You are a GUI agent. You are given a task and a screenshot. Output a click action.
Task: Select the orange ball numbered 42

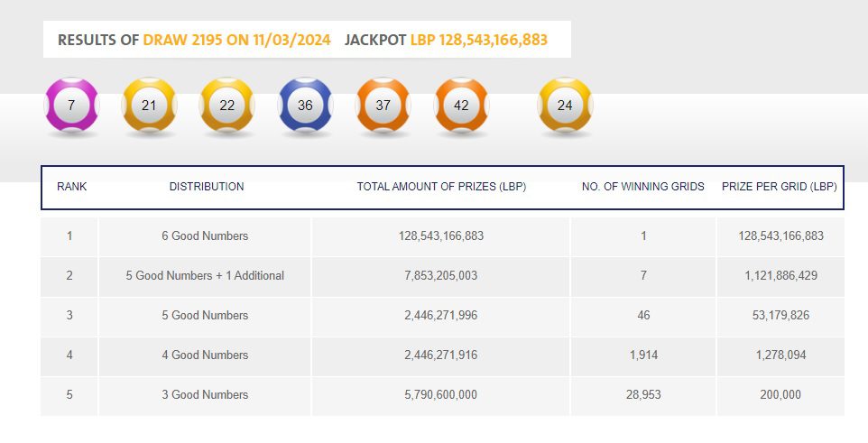pos(461,106)
